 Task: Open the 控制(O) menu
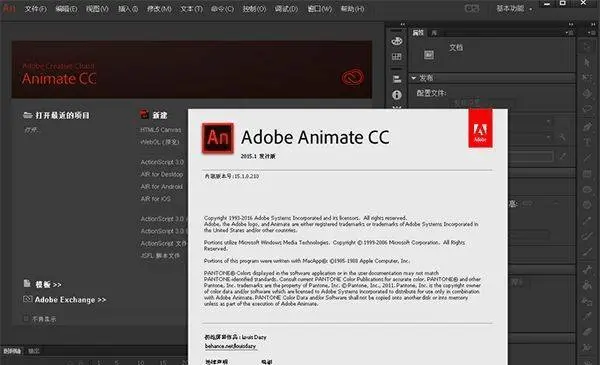pos(254,8)
